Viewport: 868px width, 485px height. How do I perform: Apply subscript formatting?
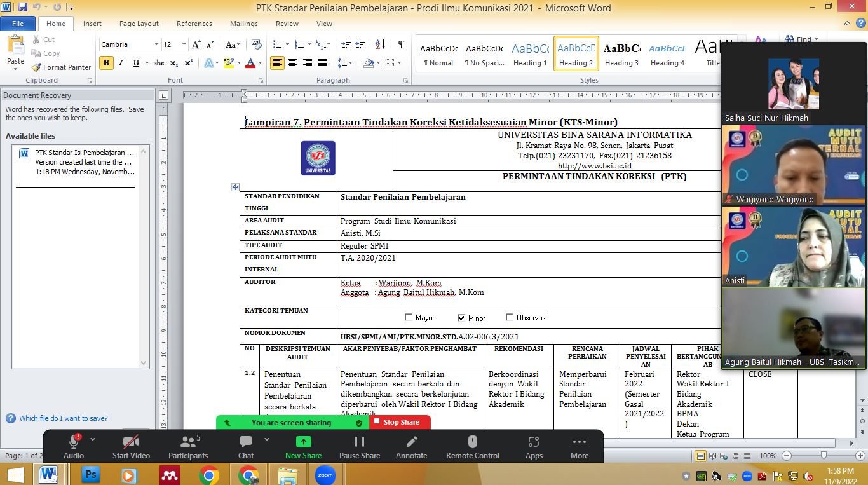click(x=175, y=63)
